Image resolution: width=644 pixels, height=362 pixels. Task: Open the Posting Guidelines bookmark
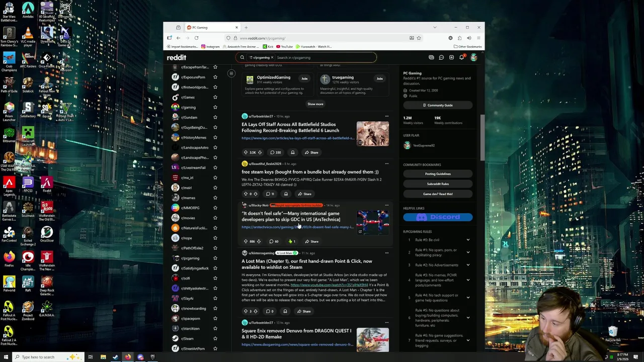click(x=438, y=173)
